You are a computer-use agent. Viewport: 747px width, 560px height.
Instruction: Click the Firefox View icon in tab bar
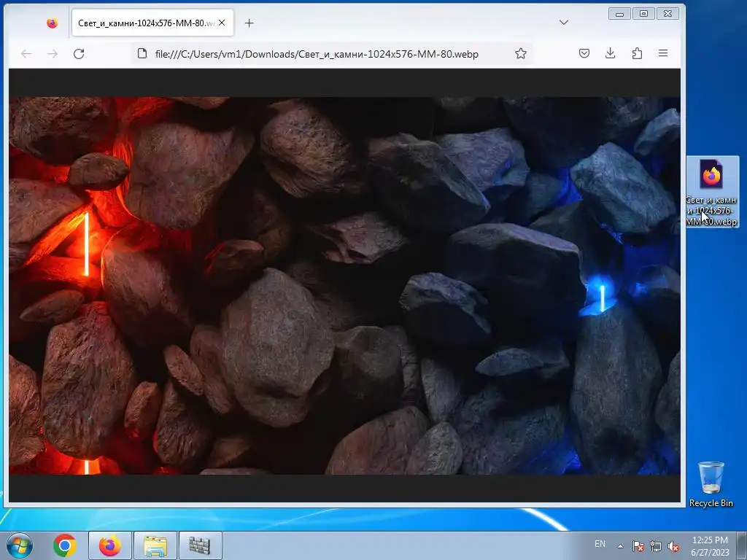[x=53, y=23]
